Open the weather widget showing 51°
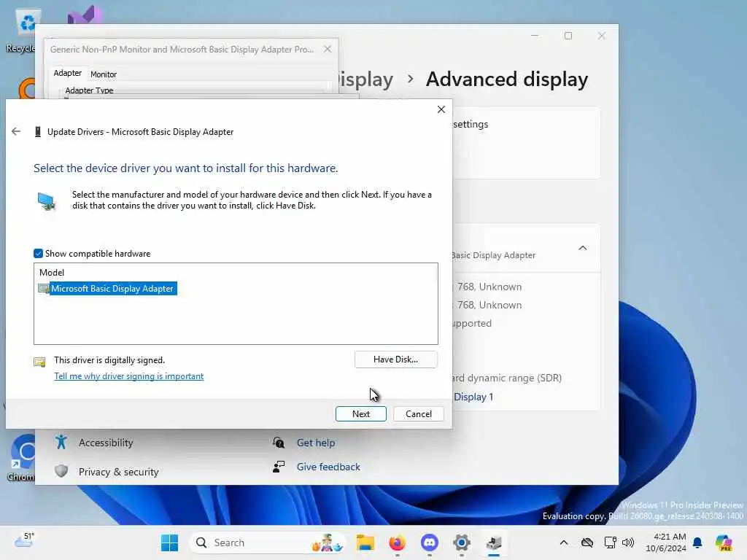 coord(24,541)
